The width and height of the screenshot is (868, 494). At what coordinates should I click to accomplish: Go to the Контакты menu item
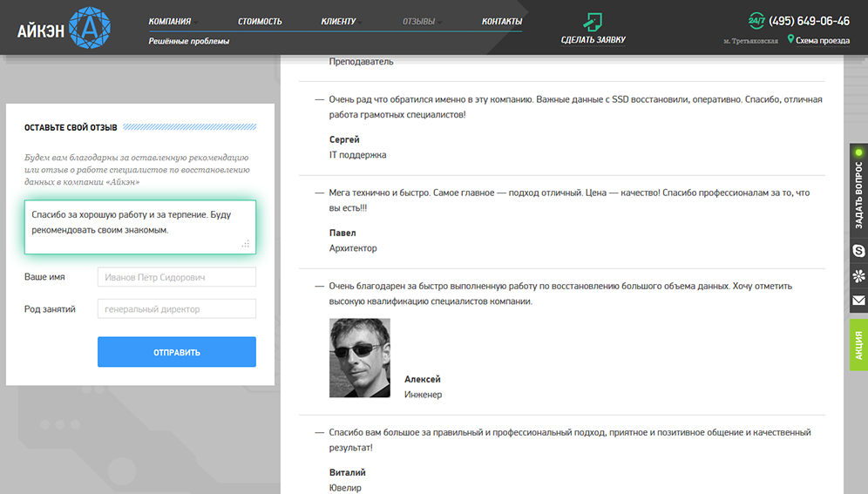click(x=502, y=21)
